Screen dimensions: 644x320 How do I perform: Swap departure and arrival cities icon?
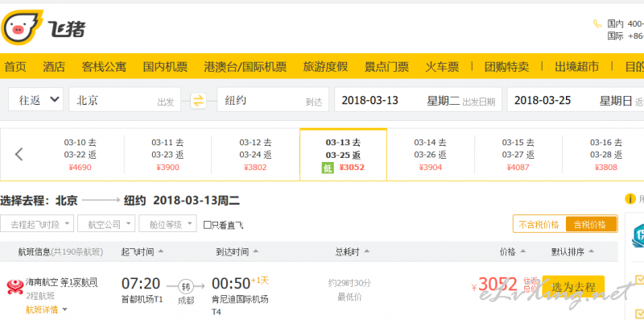coord(198,101)
